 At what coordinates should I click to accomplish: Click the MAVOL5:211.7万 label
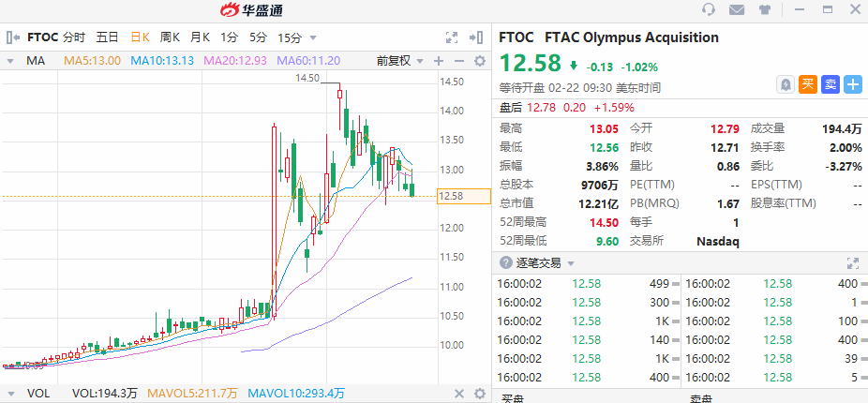(x=192, y=394)
